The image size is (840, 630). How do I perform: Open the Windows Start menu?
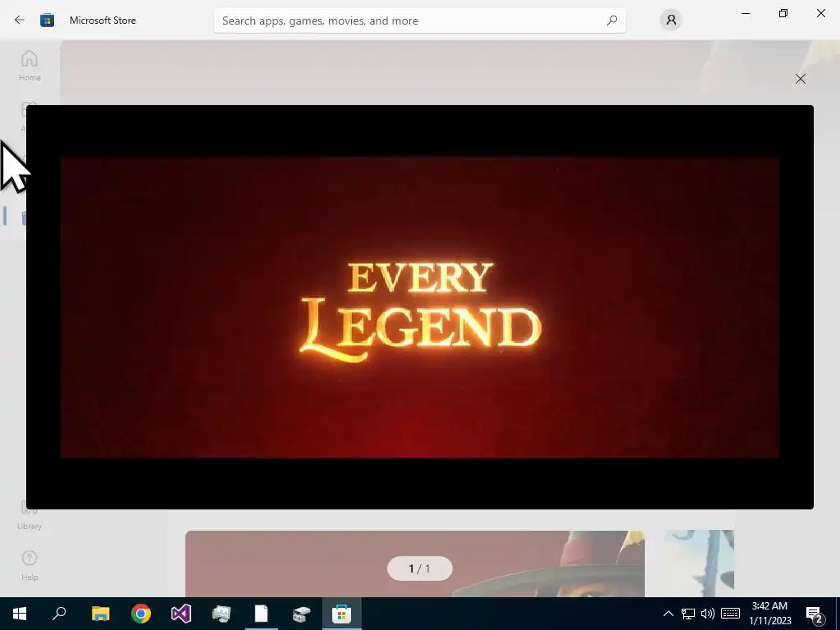point(20,614)
